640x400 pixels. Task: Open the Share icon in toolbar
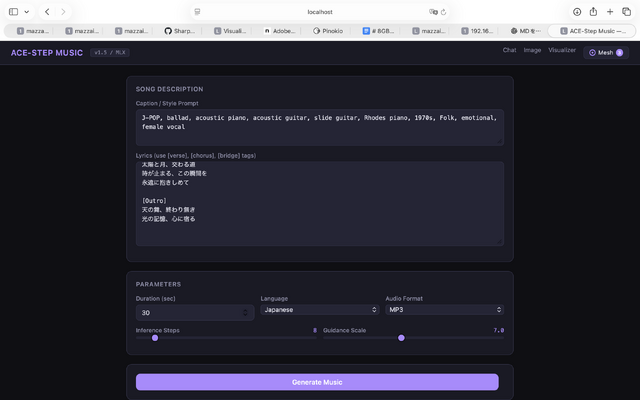[593, 11]
